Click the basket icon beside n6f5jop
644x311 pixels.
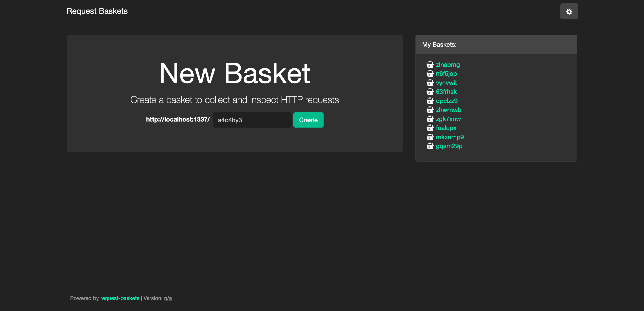point(430,74)
